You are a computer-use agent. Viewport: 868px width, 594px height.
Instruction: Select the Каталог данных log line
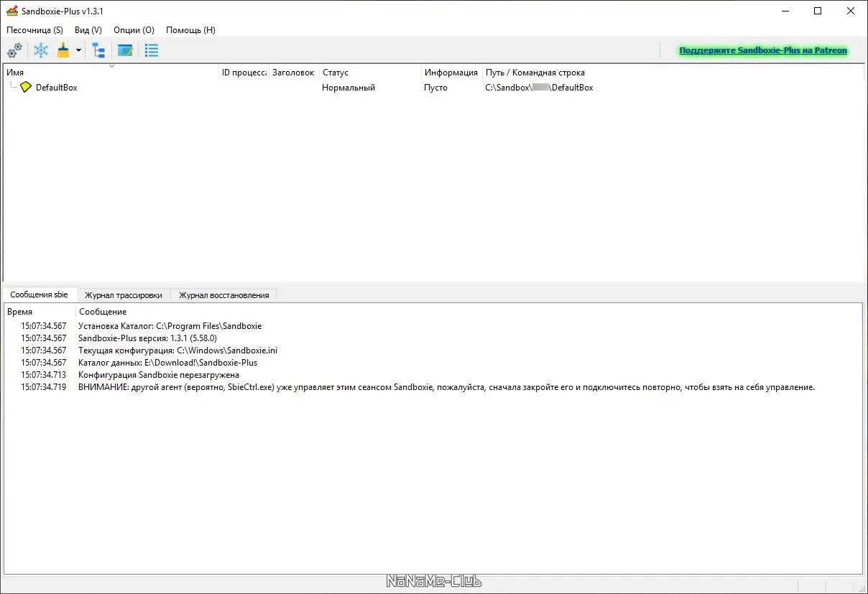click(x=167, y=363)
